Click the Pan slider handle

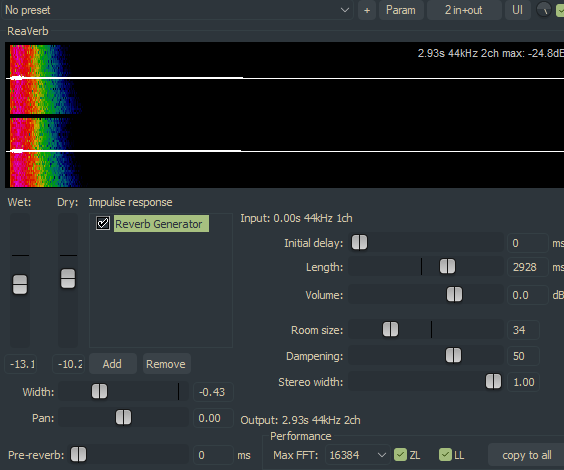(x=123, y=417)
